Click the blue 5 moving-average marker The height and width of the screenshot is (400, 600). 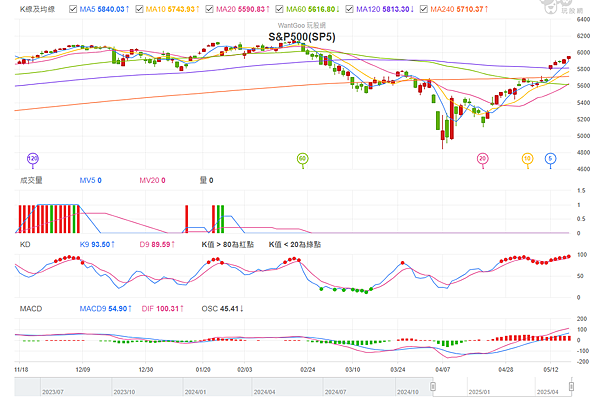tap(550, 159)
